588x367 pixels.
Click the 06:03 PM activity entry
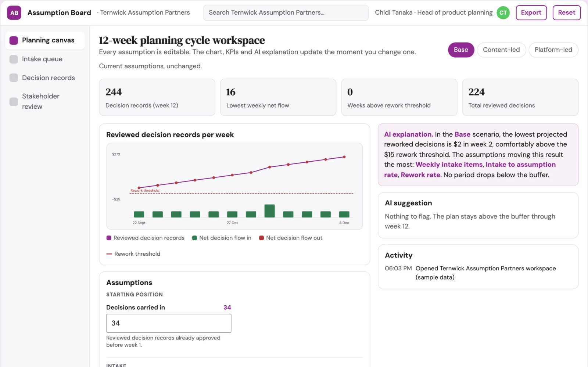(x=478, y=273)
